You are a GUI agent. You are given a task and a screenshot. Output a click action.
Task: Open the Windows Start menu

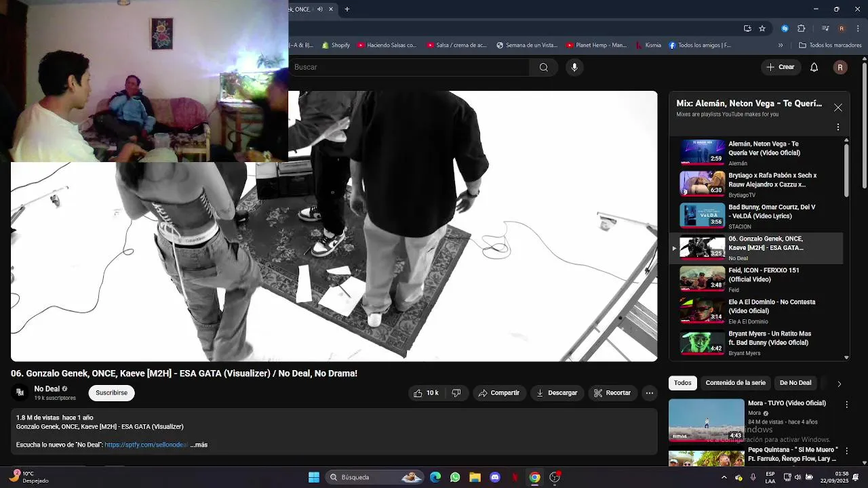click(314, 477)
